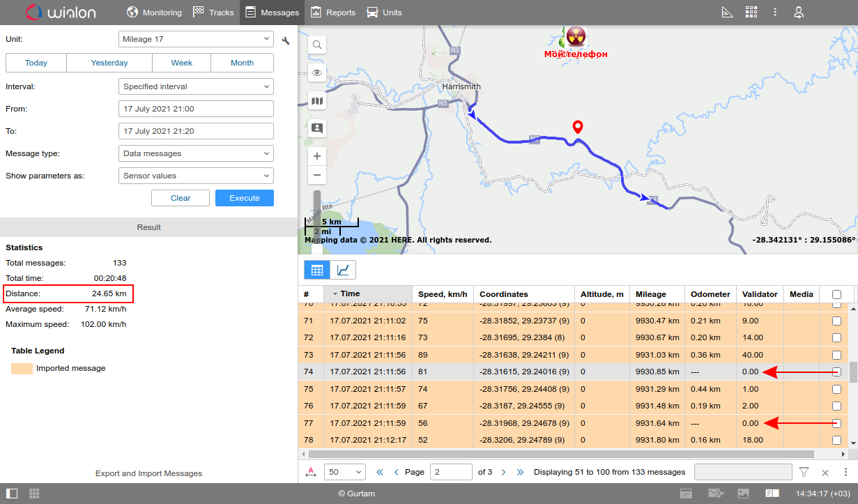Zoom out the map with minus button
Screen dimensions: 858x504
[x=317, y=175]
